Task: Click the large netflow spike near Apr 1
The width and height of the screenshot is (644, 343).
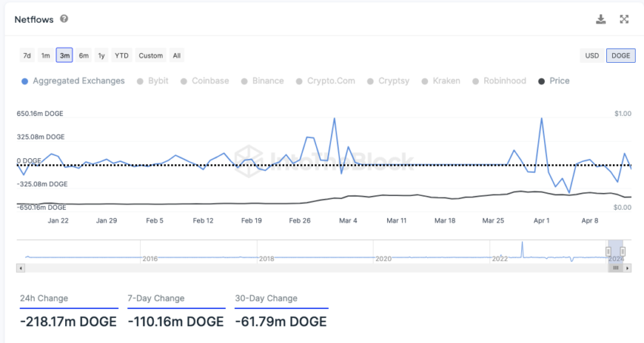Action: point(541,119)
